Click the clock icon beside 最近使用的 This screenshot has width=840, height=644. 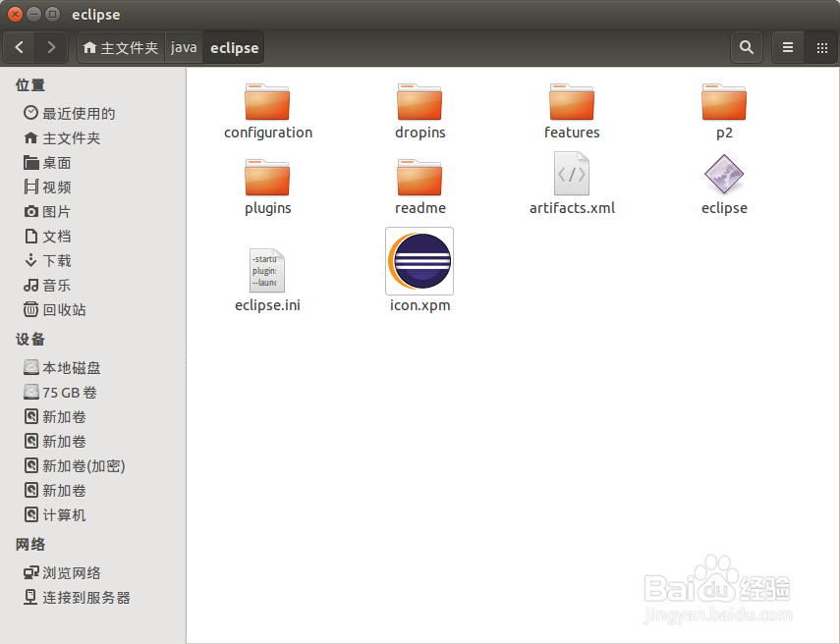point(31,113)
